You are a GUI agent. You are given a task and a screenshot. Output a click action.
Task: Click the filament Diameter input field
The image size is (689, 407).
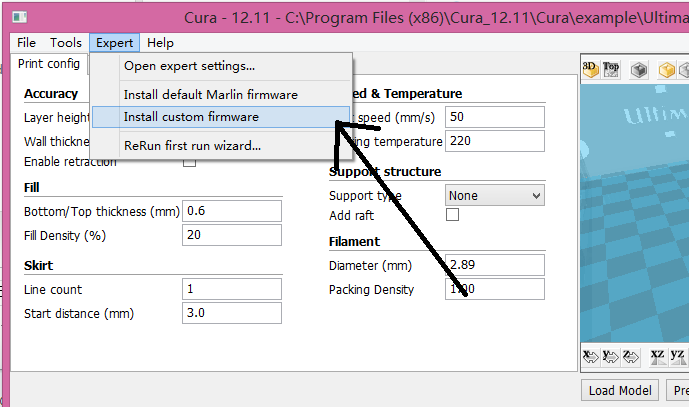[494, 265]
